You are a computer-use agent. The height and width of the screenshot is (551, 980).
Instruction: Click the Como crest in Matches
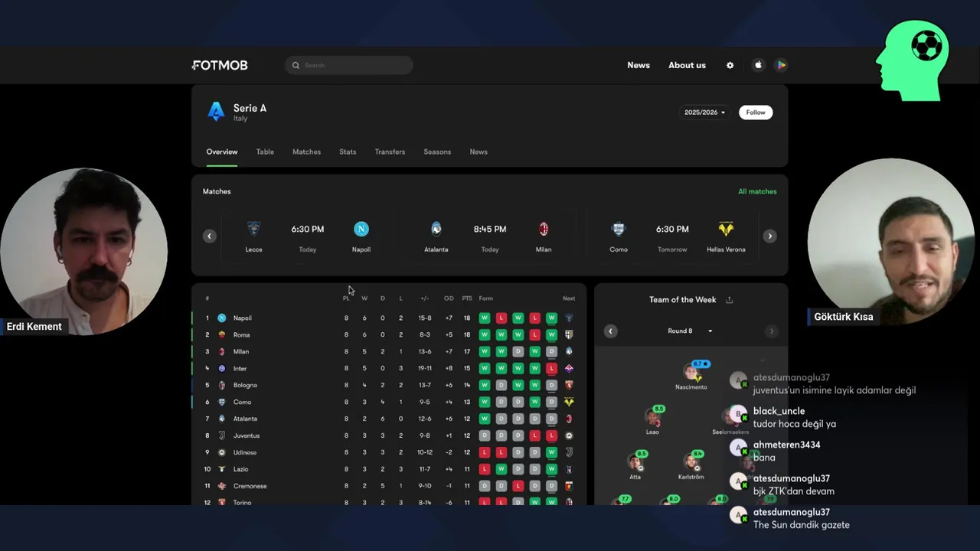click(x=619, y=229)
